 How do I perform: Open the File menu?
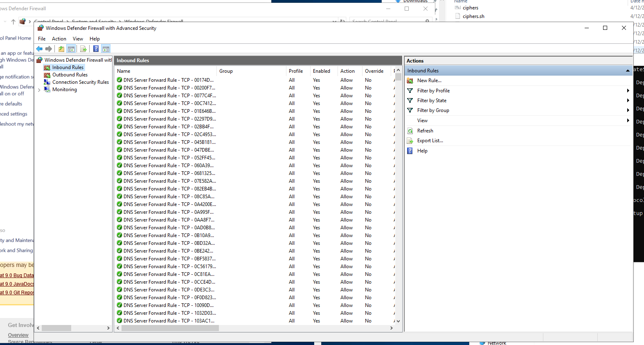(x=42, y=39)
